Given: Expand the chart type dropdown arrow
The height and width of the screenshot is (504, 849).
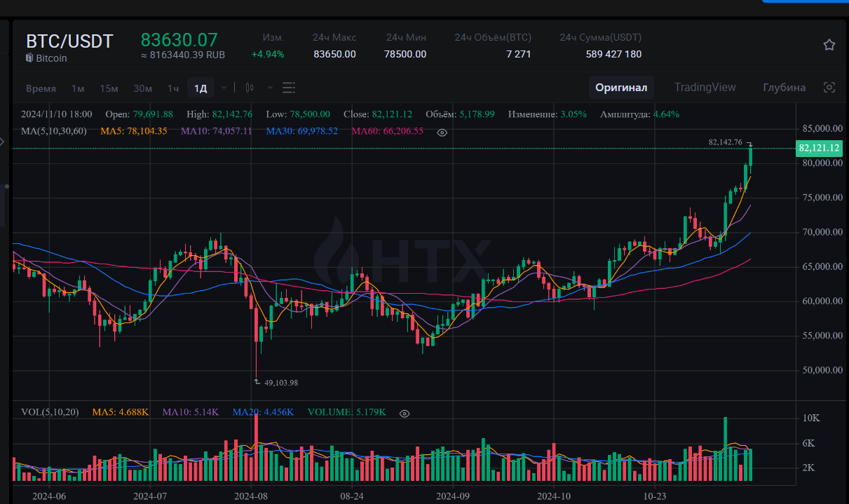Looking at the screenshot, I should (270, 88).
